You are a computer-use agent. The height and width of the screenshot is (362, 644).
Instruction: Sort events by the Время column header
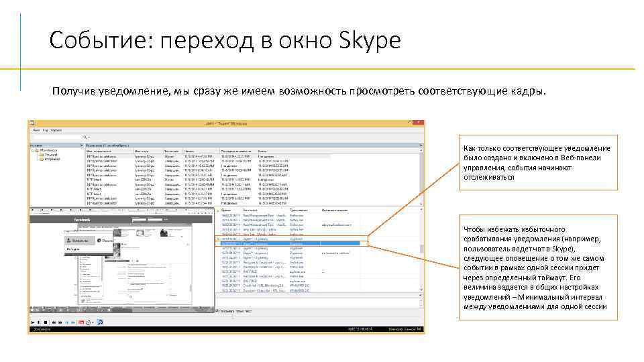click(226, 210)
